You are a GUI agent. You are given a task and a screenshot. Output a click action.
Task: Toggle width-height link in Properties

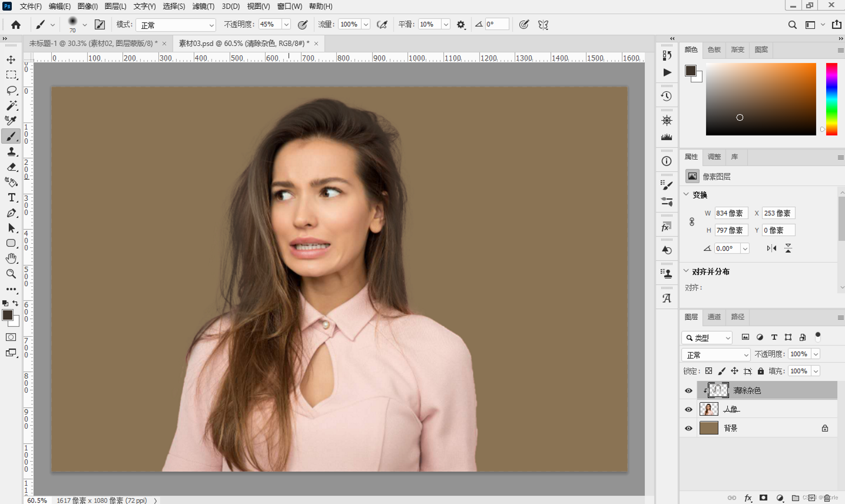click(x=691, y=222)
